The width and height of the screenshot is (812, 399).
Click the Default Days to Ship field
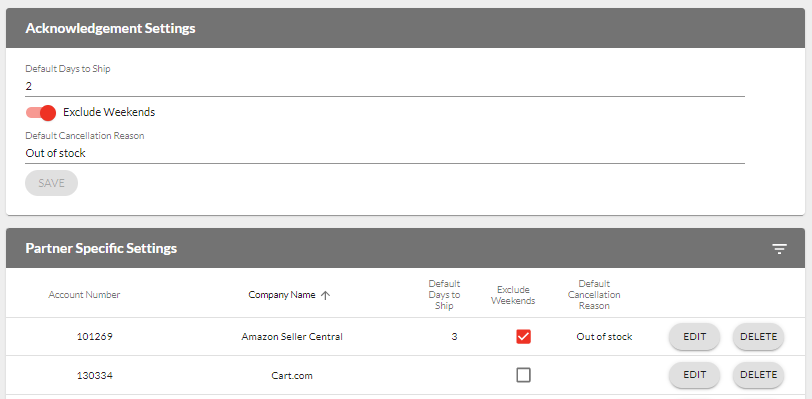[x=385, y=86]
